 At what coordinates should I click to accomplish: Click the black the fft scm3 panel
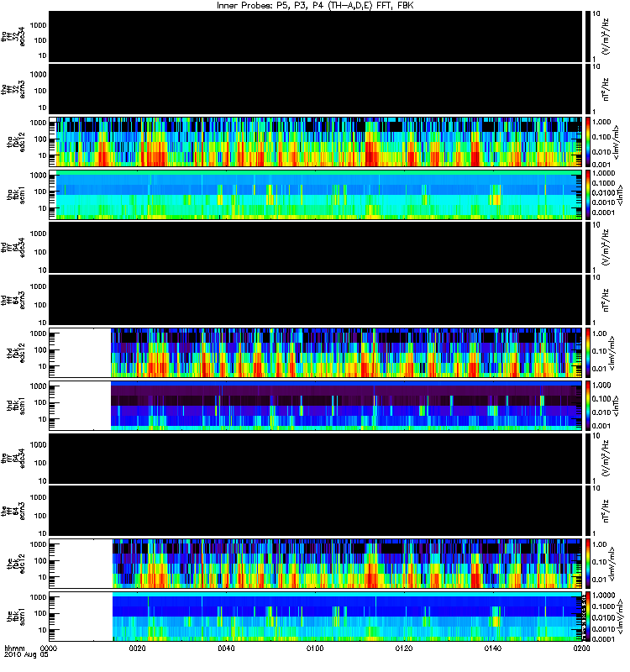(316, 511)
